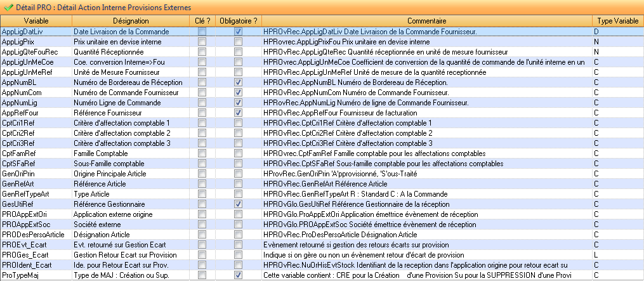Viewport: 644px width, 281px height.
Task: Sort by the Variable column header
Action: tap(36, 21)
